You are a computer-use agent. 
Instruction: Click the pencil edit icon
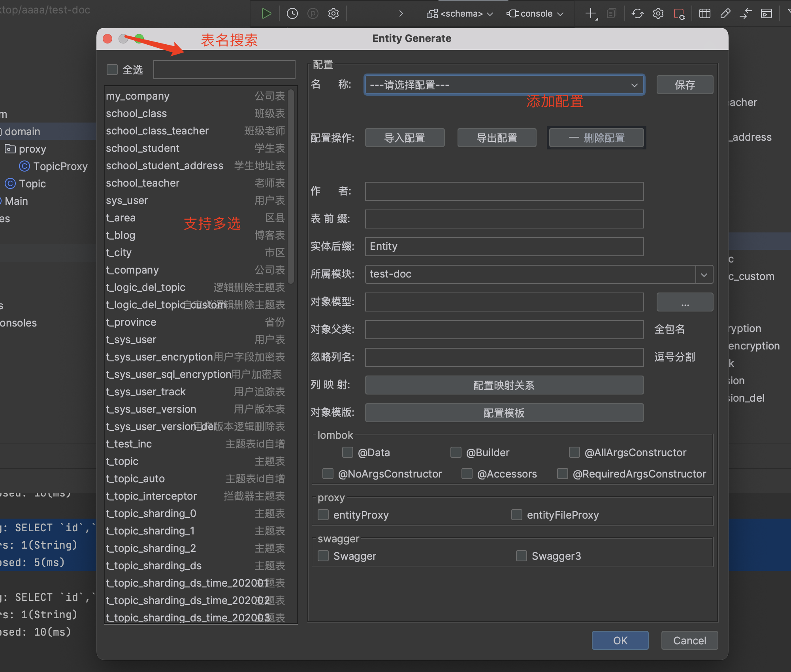pos(725,14)
